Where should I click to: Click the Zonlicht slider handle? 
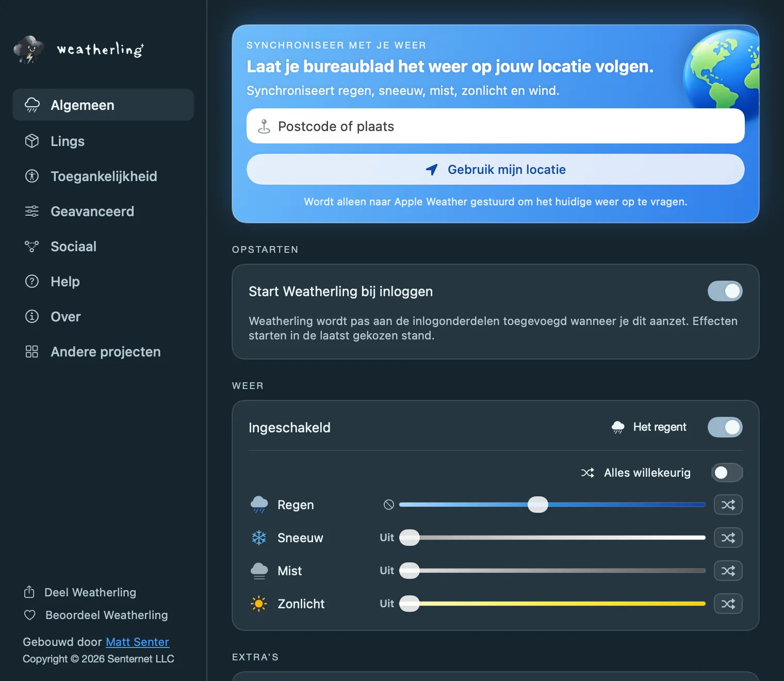pyautogui.click(x=410, y=604)
